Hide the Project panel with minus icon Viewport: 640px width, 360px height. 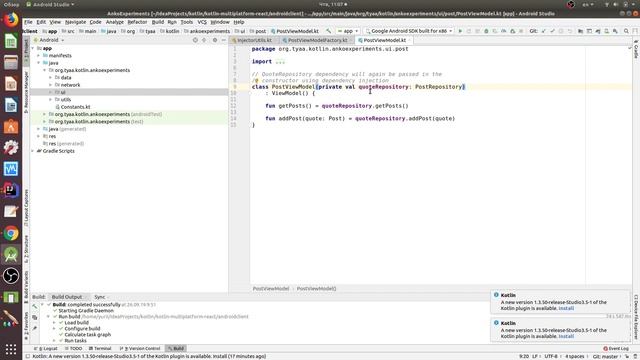pyautogui.click(x=224, y=40)
